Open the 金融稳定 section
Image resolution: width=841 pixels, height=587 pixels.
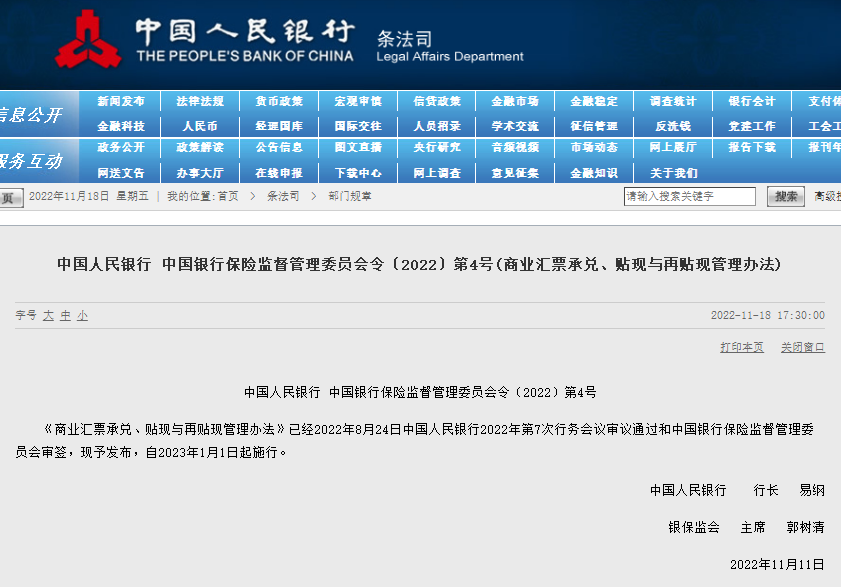(592, 101)
